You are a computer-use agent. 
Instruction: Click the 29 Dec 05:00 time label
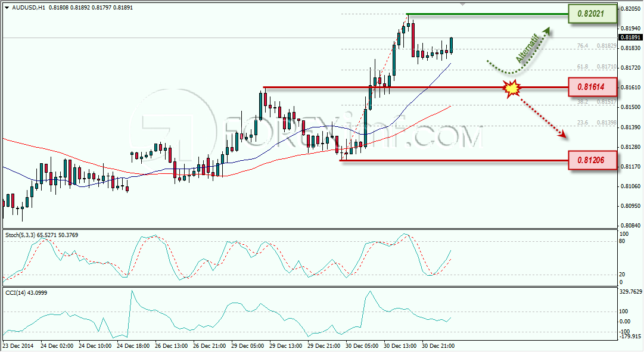(x=248, y=346)
